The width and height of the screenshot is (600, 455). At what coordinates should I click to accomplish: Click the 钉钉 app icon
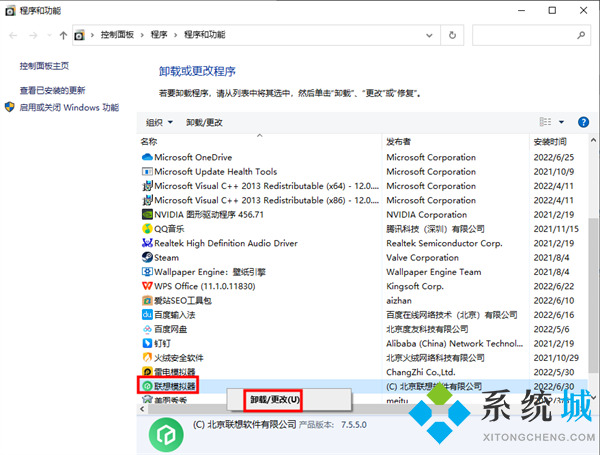click(x=147, y=343)
